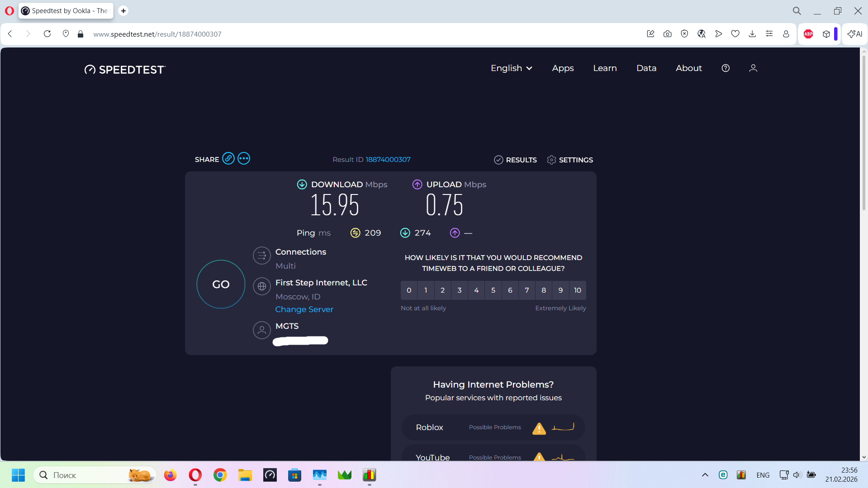Rate recommendation score 9
Screen dimensions: 868x488
coord(560,290)
